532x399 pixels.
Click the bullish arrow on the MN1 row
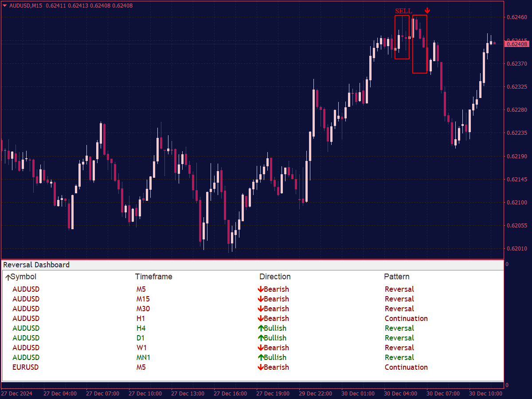coord(261,357)
